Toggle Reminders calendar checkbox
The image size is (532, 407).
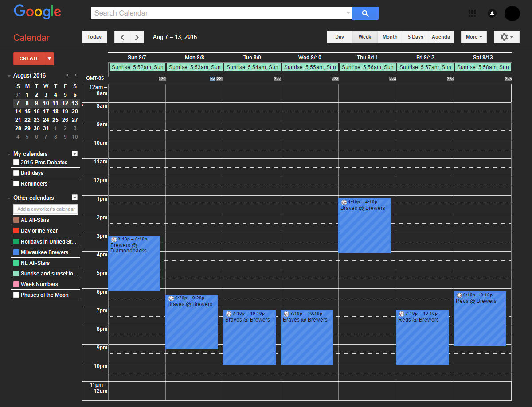16,184
